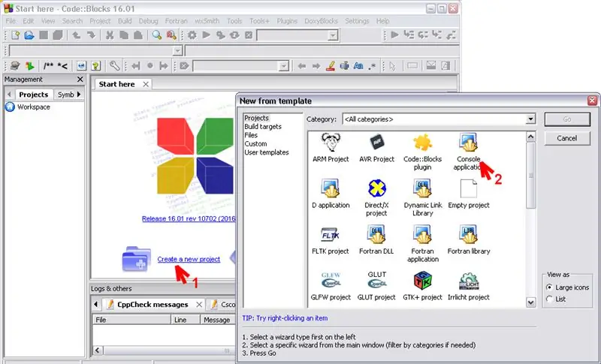Choose the Code::Blocks plugin template
This screenshot has width=601, height=364.
pyautogui.click(x=422, y=152)
